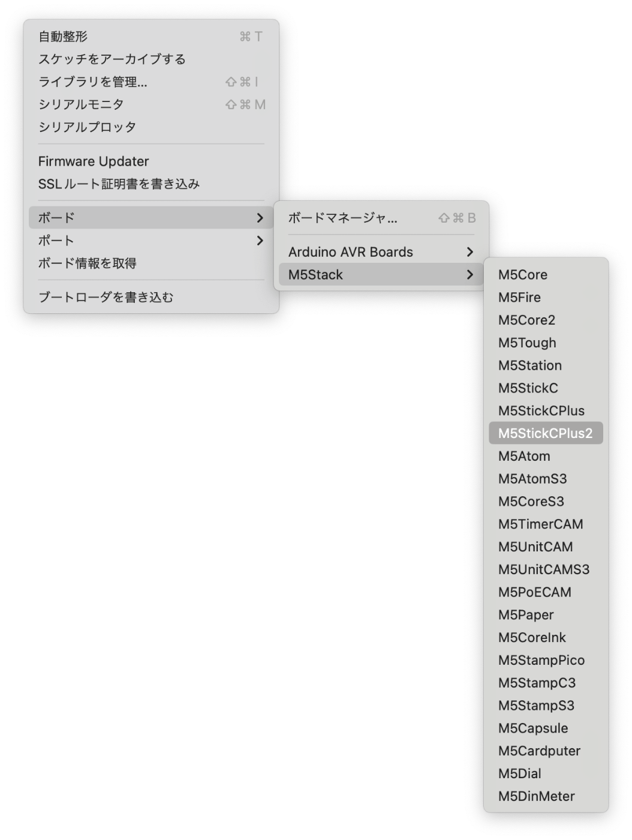The height and width of the screenshot is (840, 632).
Task: Select M5Tough board
Action: (546, 343)
